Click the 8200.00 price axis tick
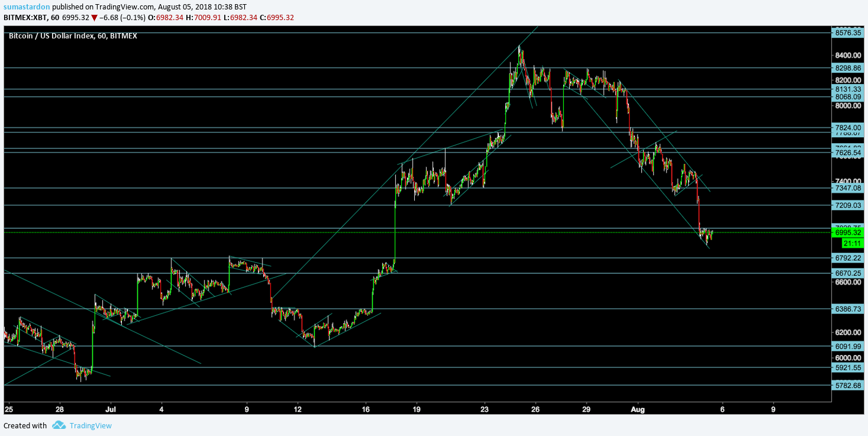Screen dimensions: 868x436 click(x=848, y=80)
